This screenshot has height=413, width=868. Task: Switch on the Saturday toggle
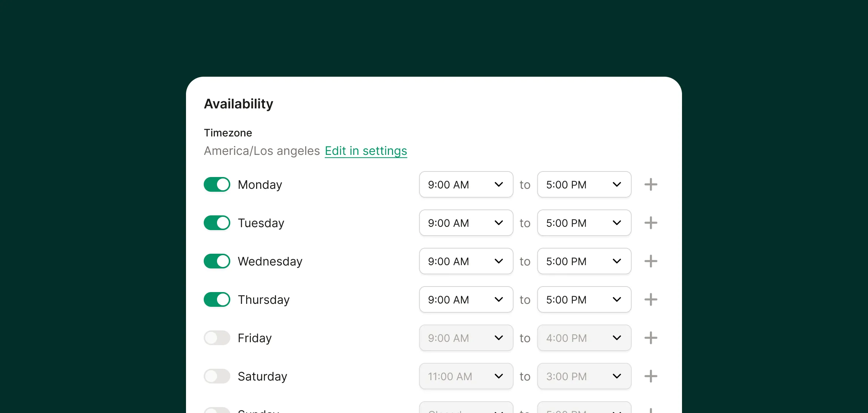(x=217, y=376)
